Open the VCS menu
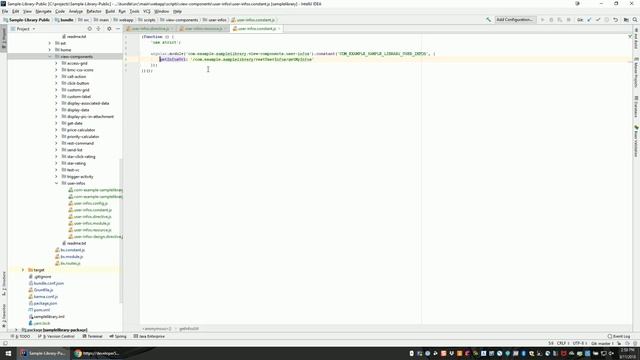This screenshot has width=640, height=360. tap(147, 11)
